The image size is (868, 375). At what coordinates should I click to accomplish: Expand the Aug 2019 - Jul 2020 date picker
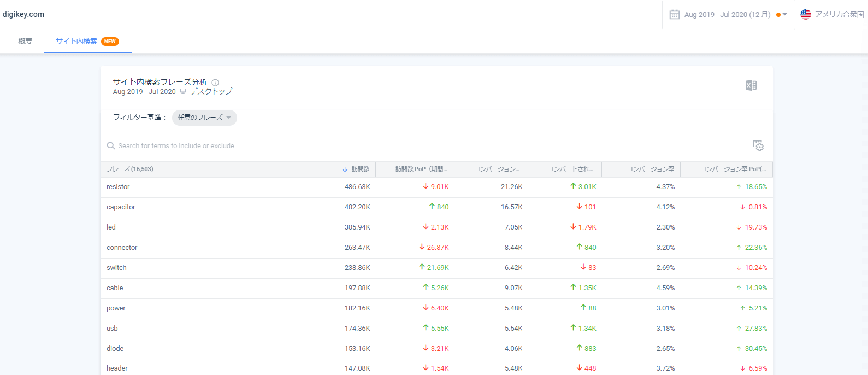pos(727,15)
